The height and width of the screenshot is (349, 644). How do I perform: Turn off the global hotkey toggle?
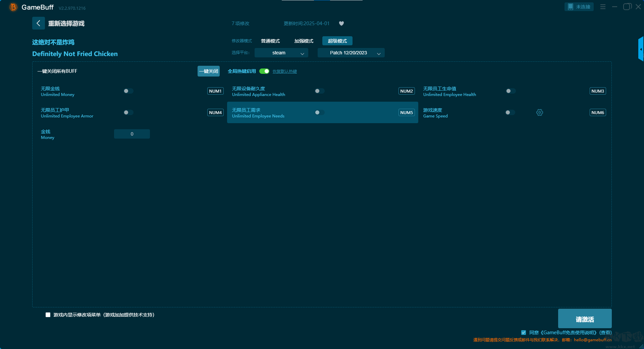coord(264,71)
